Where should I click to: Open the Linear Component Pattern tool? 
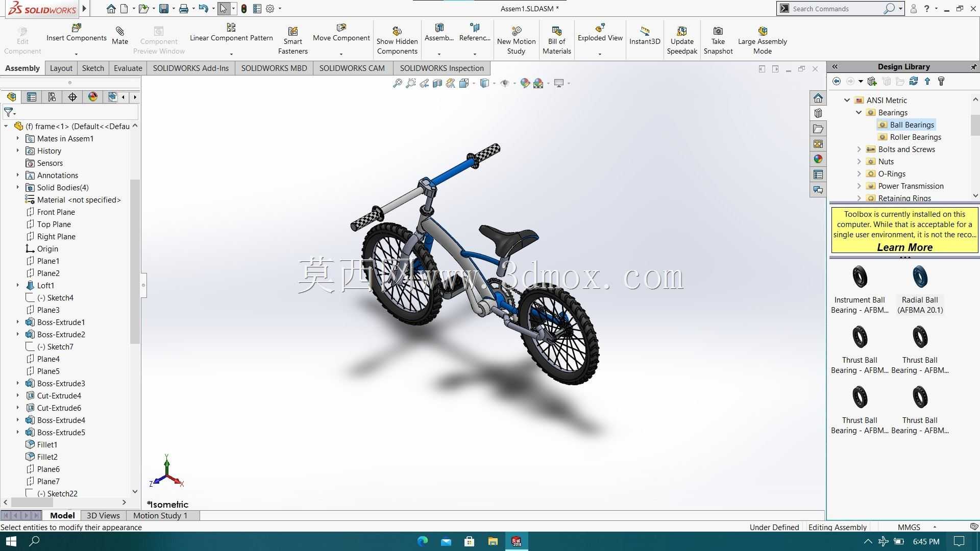point(231,28)
